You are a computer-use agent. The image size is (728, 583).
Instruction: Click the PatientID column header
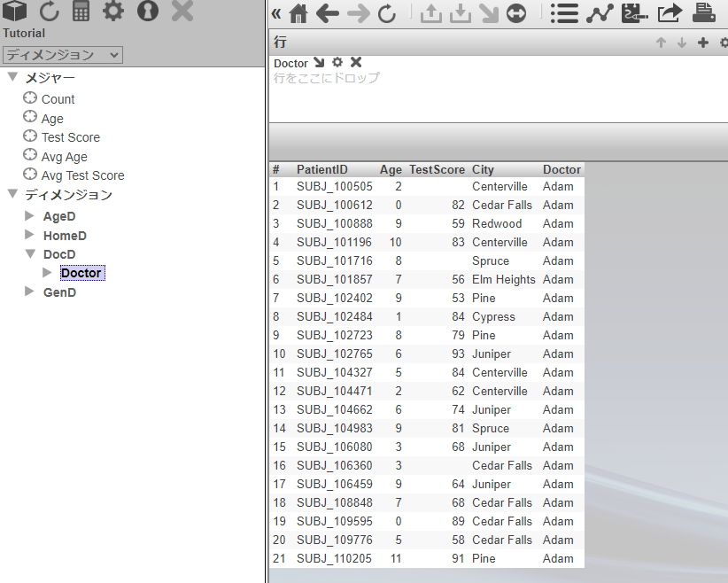[x=322, y=169]
